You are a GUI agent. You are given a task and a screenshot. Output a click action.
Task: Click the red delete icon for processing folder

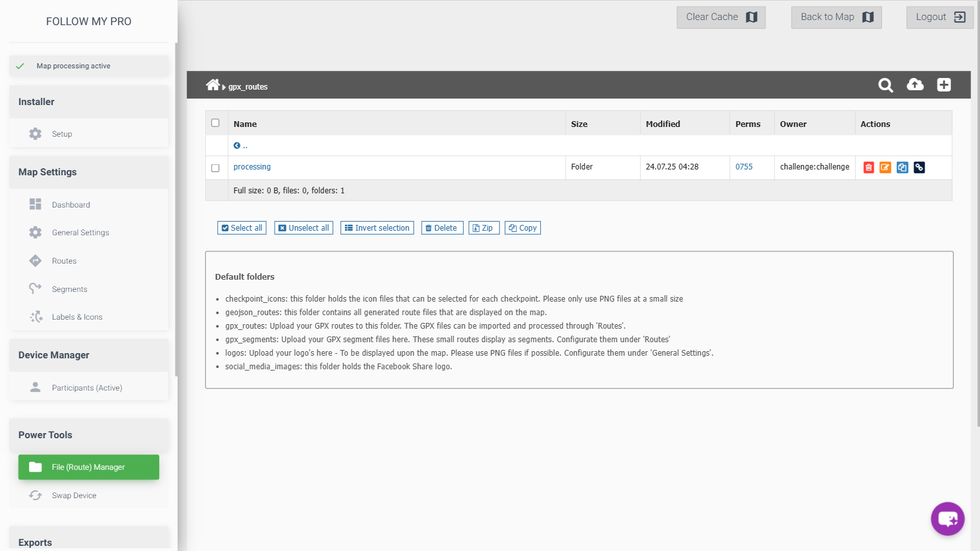[x=868, y=168]
